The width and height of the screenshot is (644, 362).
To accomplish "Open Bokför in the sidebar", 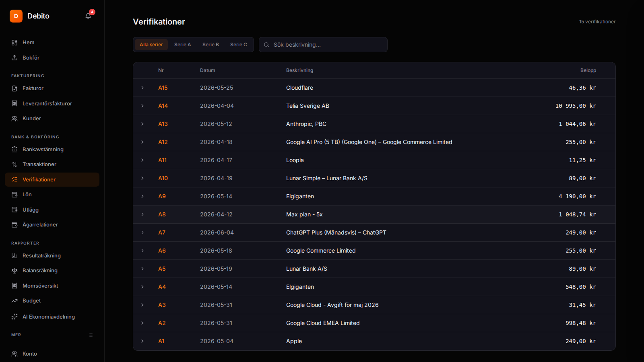I will click(x=52, y=58).
